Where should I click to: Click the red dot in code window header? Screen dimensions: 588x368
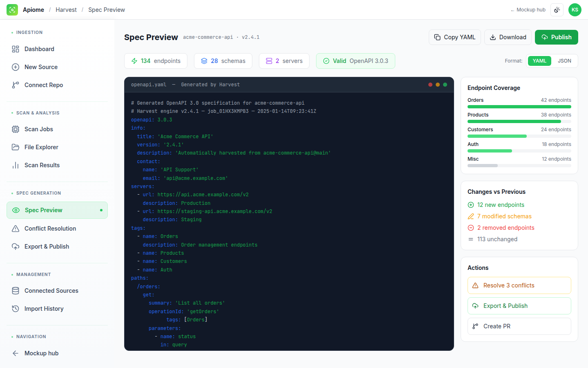click(430, 85)
